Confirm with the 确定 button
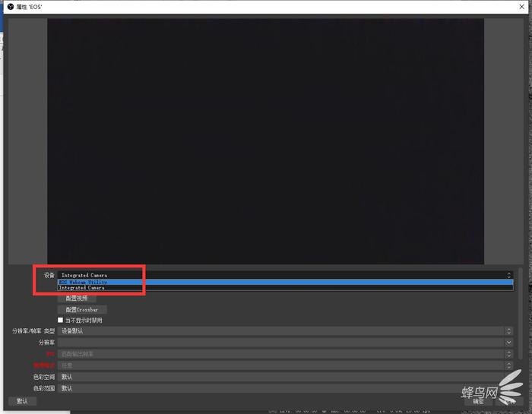 click(478, 401)
